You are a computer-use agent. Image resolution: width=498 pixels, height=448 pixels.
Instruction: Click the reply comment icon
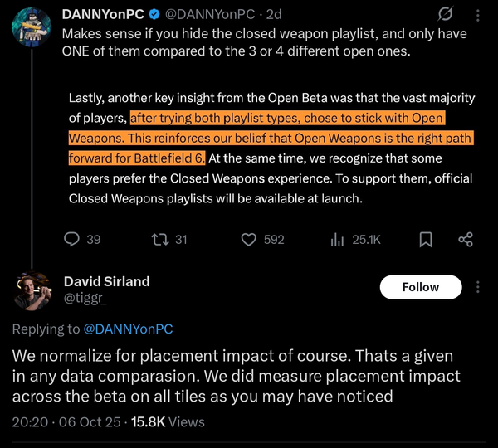[72, 239]
